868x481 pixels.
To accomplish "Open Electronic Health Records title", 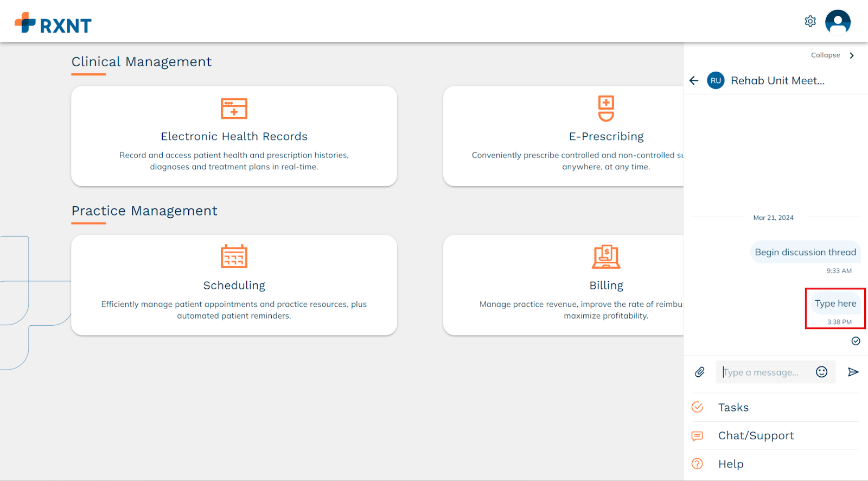I will coord(234,136).
